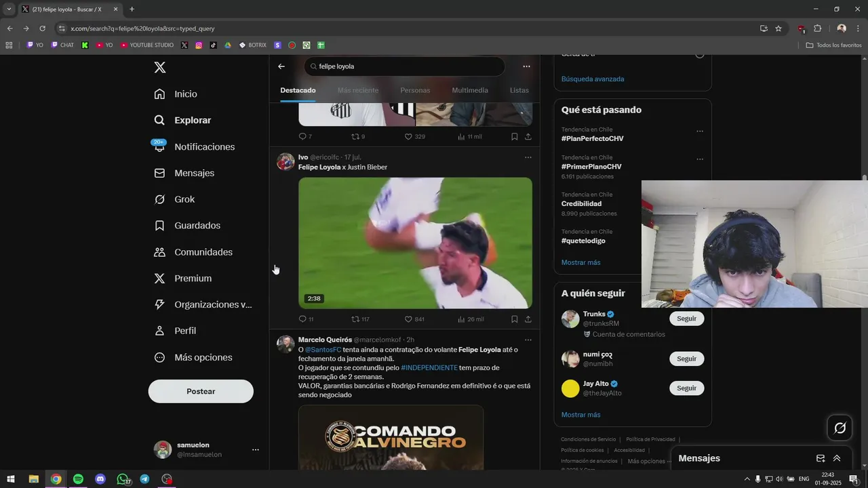Image resolution: width=868 pixels, height=488 pixels.
Task: Play the Felipe Loyola x Justin Bieber video
Action: click(x=415, y=243)
